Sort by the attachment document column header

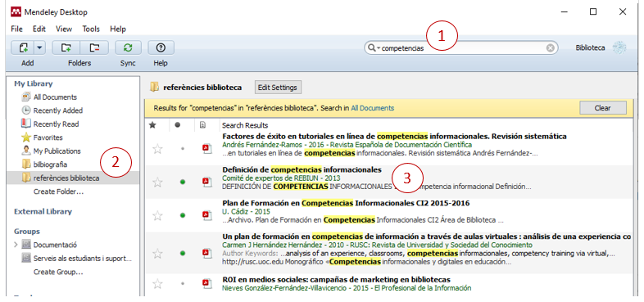(x=202, y=125)
